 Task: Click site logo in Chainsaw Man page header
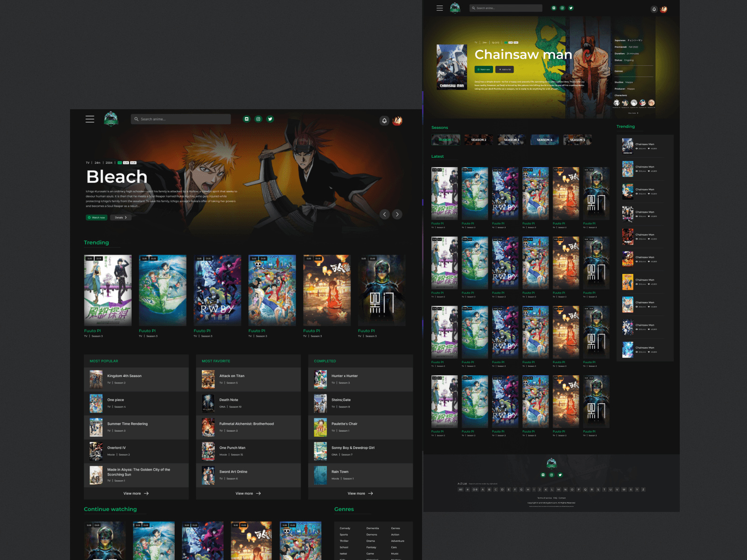click(x=455, y=8)
